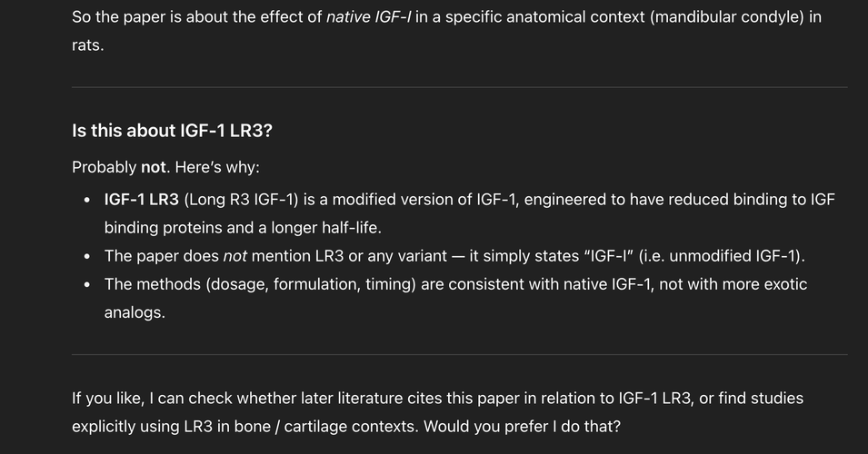The image size is (868, 454).
Task: Click the text "(Long R3 IGF-1)"
Action: pyautogui.click(x=241, y=199)
